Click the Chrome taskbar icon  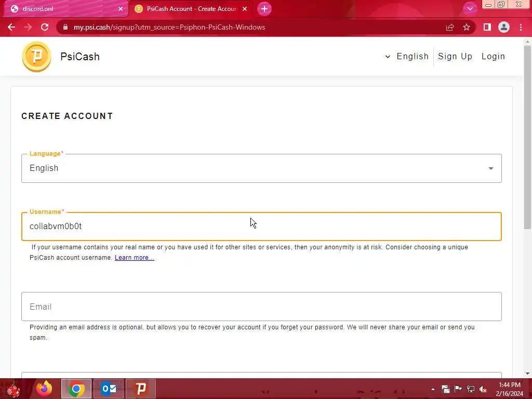tap(76, 389)
